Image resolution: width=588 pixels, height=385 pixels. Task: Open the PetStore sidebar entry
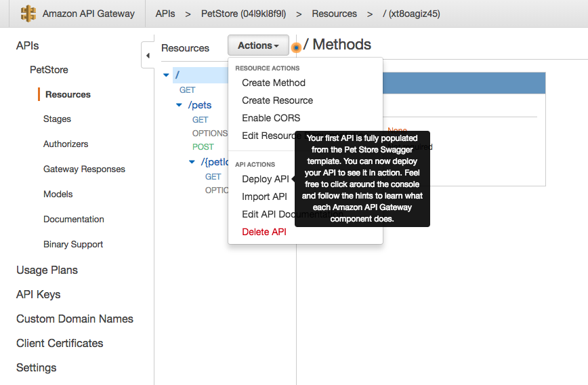pyautogui.click(x=49, y=70)
